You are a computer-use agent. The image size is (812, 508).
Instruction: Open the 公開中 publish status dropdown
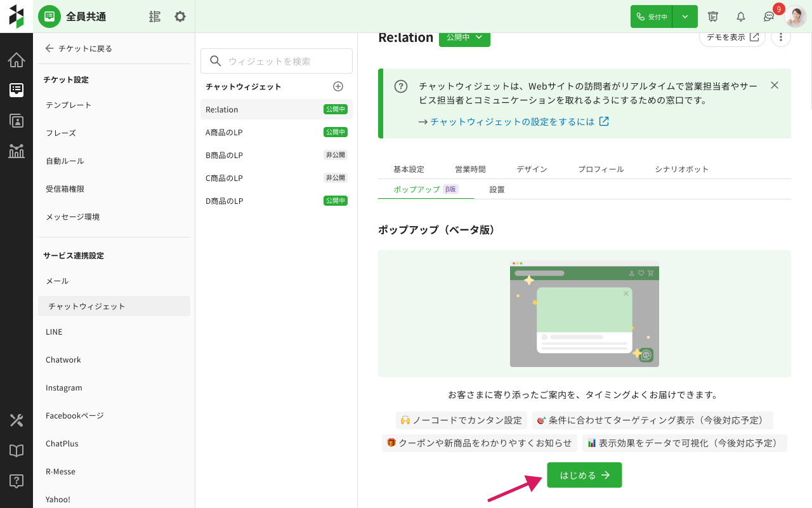coord(464,37)
